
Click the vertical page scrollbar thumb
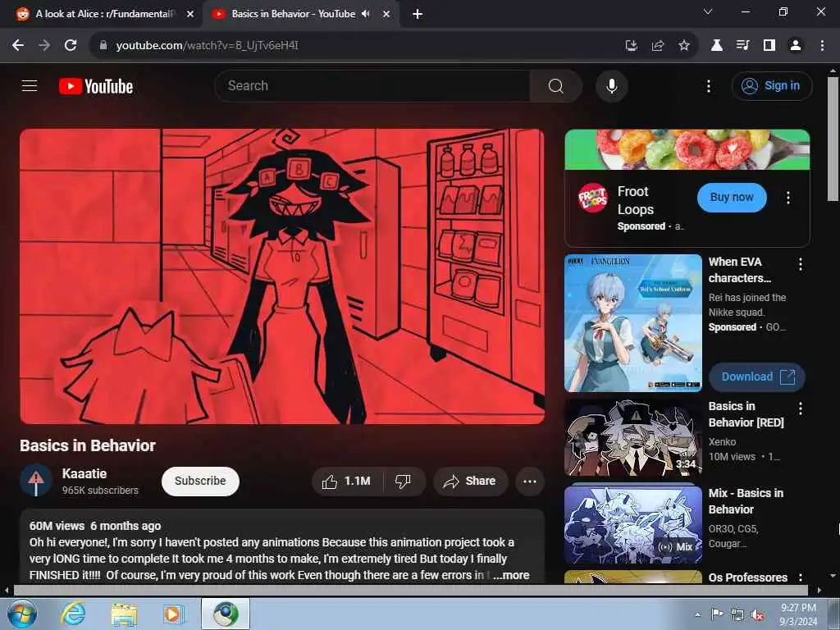point(833,139)
